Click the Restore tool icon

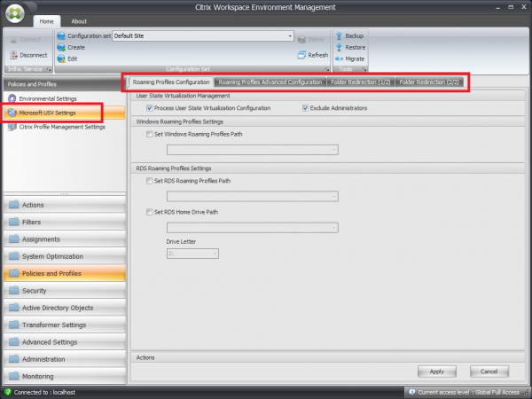click(x=338, y=47)
